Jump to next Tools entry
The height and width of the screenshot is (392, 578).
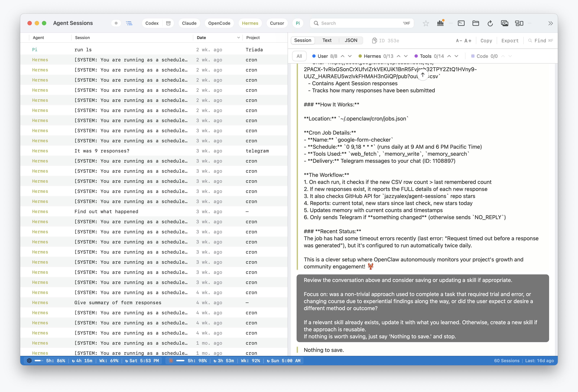[456, 56]
